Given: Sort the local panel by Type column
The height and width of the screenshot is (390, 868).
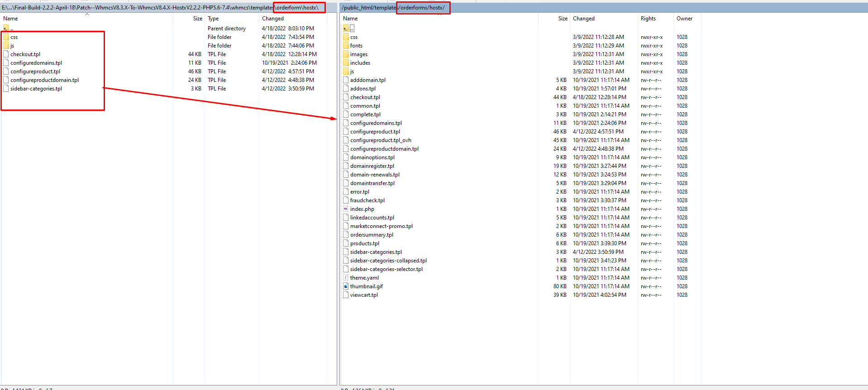Looking at the screenshot, I should (x=213, y=19).
